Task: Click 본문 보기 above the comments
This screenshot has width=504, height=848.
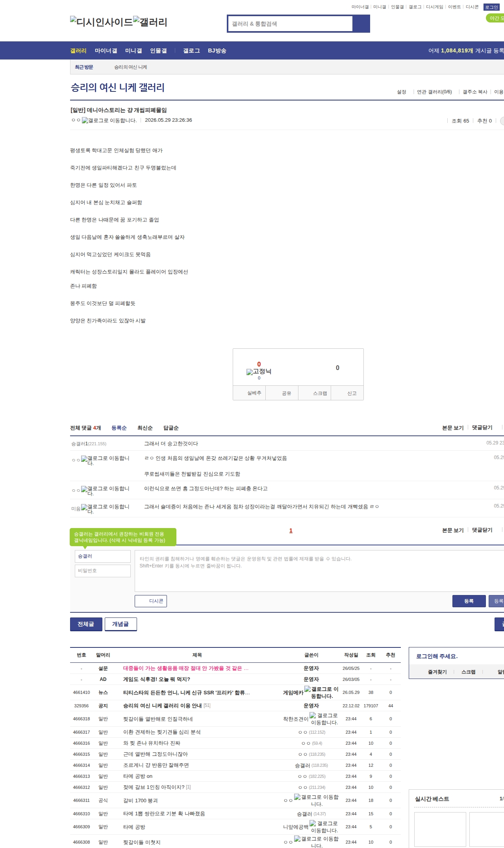Action: (x=453, y=428)
